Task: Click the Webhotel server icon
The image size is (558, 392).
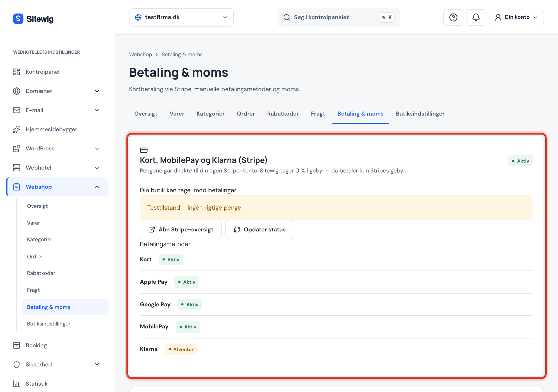Action: (x=17, y=168)
